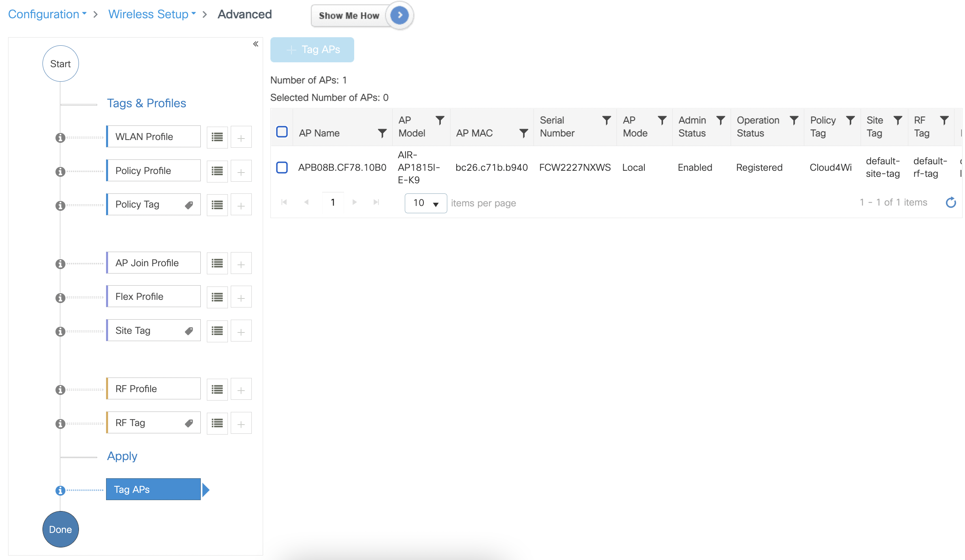Filter the AP Mode column
Image resolution: width=965 pixels, height=560 pixels.
(662, 120)
